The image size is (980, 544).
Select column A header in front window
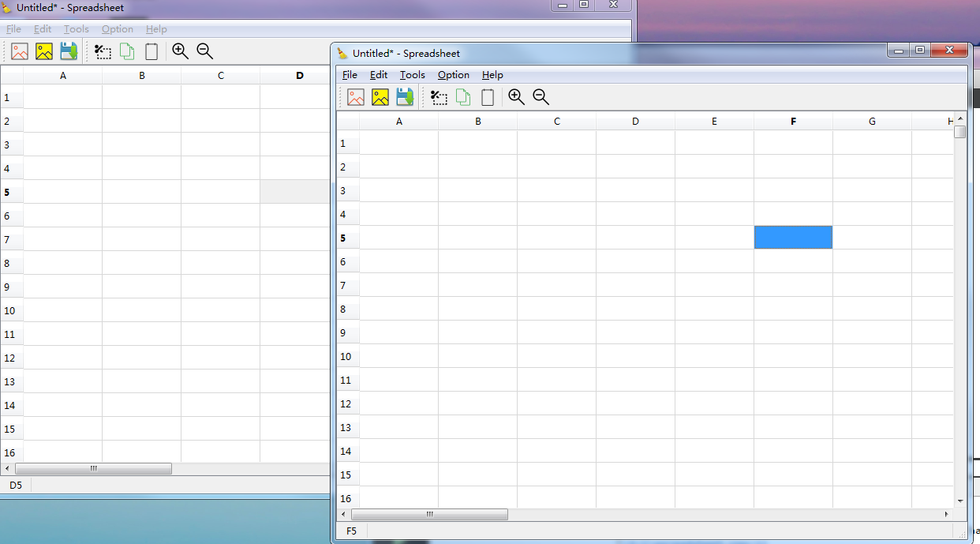399,121
